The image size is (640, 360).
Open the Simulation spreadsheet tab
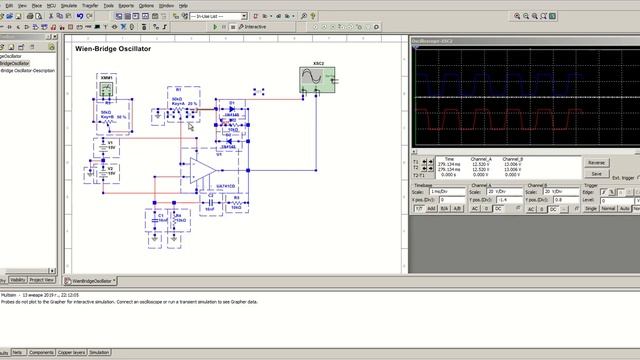click(99, 352)
